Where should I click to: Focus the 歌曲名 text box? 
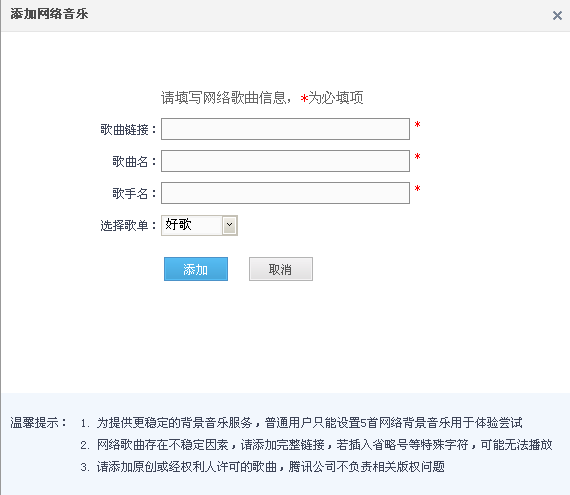tap(285, 161)
